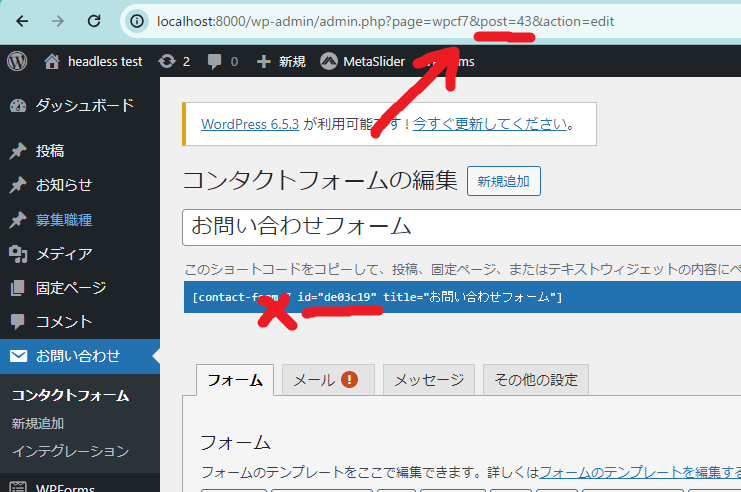Open メディア library menu
Image resolution: width=741 pixels, height=492 pixels.
pos(64,254)
